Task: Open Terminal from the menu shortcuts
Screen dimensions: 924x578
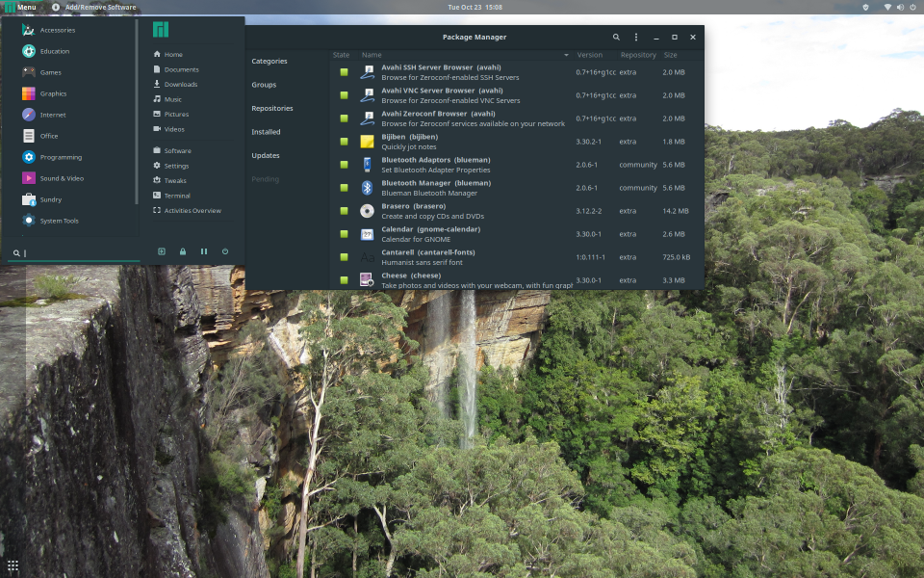Action: click(x=177, y=196)
